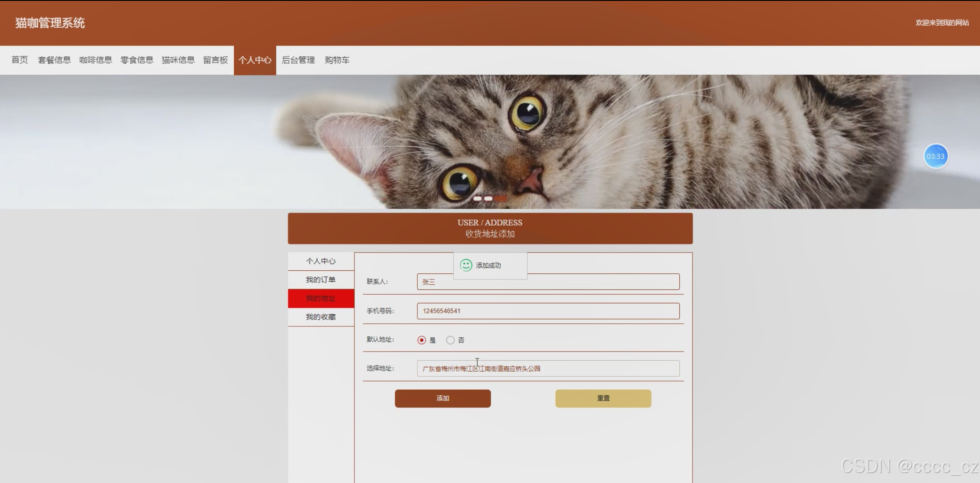
Task: Select 是 for default address
Action: [x=422, y=340]
